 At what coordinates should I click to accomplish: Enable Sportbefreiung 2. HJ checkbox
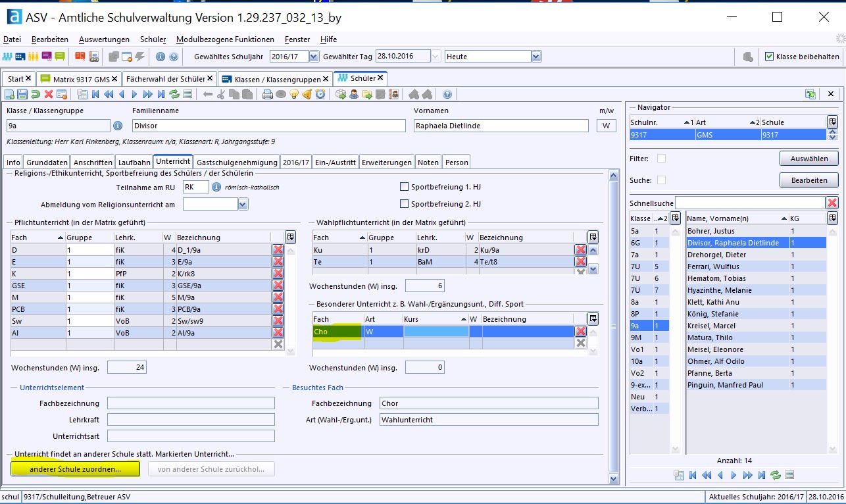point(405,204)
